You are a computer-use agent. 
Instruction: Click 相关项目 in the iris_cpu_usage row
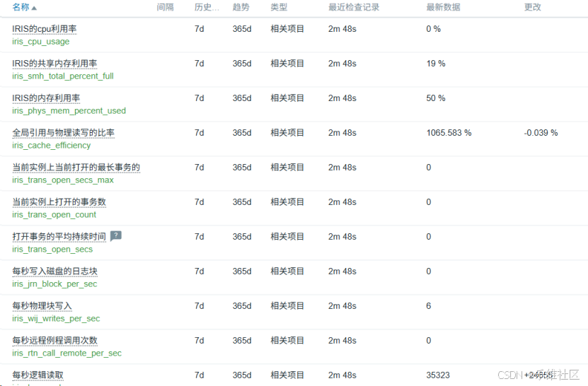click(287, 29)
